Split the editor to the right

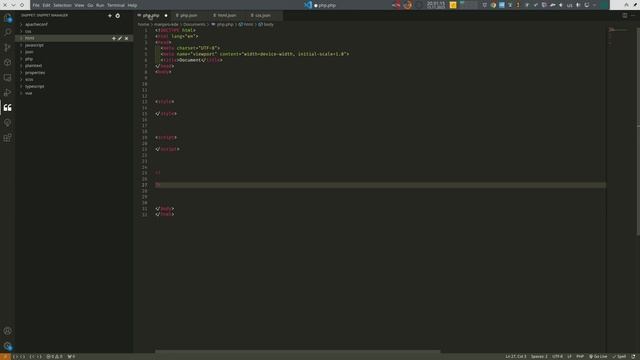coord(624,16)
